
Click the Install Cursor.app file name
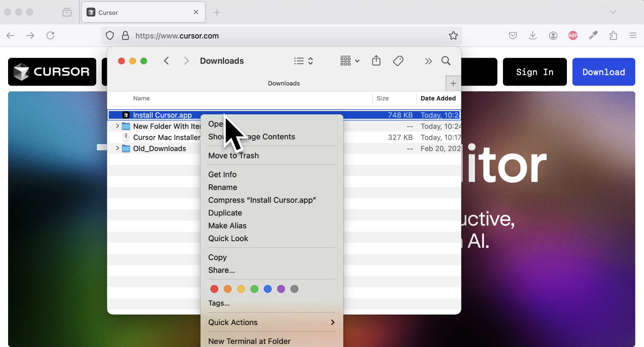coord(162,115)
